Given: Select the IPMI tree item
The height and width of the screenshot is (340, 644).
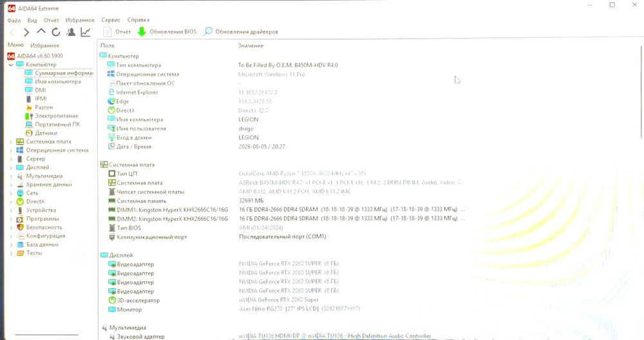Looking at the screenshot, I should (x=35, y=99).
